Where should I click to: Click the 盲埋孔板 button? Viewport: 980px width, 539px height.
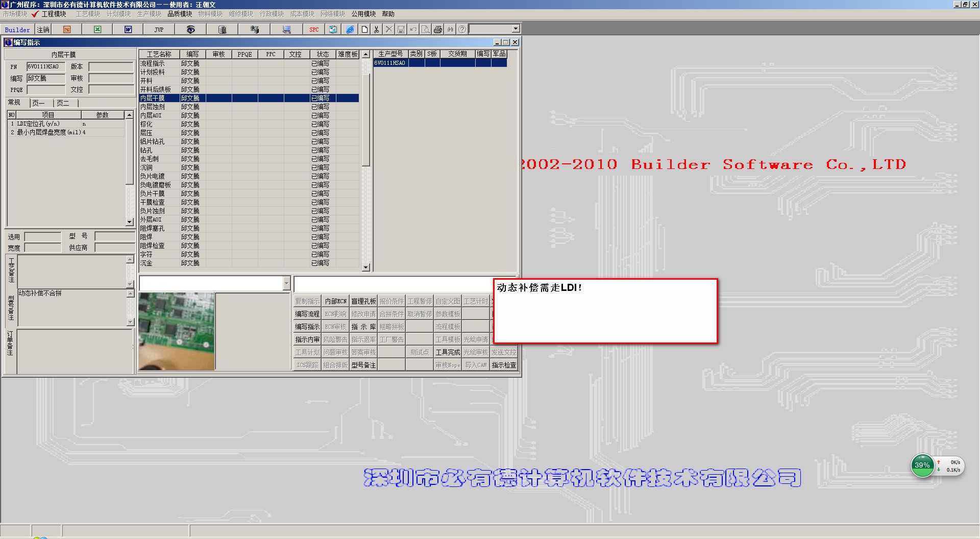click(363, 301)
